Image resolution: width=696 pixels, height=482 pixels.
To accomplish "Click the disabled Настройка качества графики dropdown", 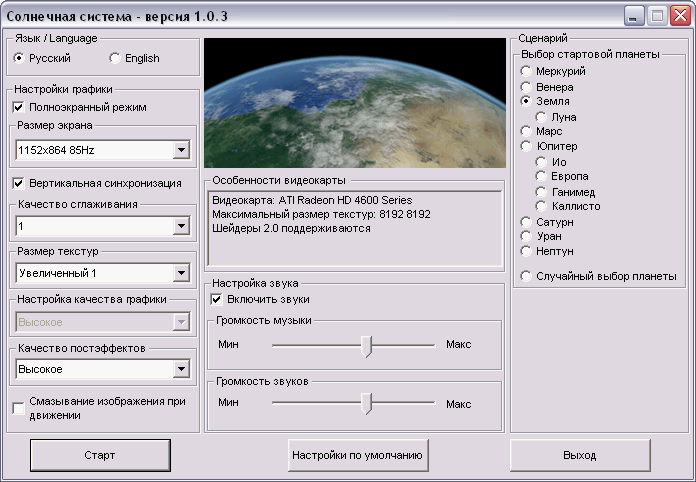I will pos(103,322).
